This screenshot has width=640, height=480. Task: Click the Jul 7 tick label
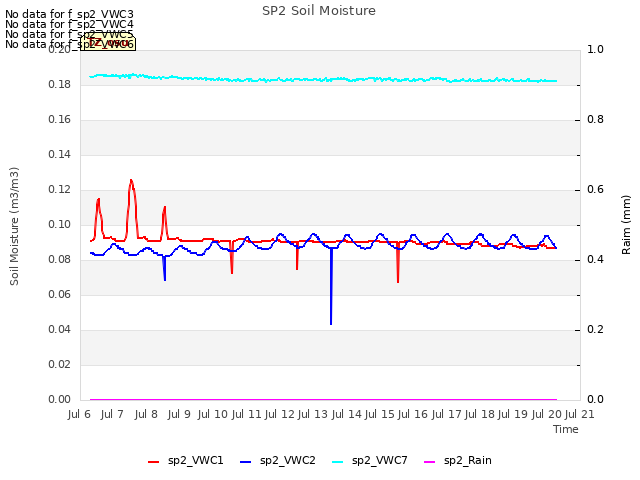click(112, 414)
